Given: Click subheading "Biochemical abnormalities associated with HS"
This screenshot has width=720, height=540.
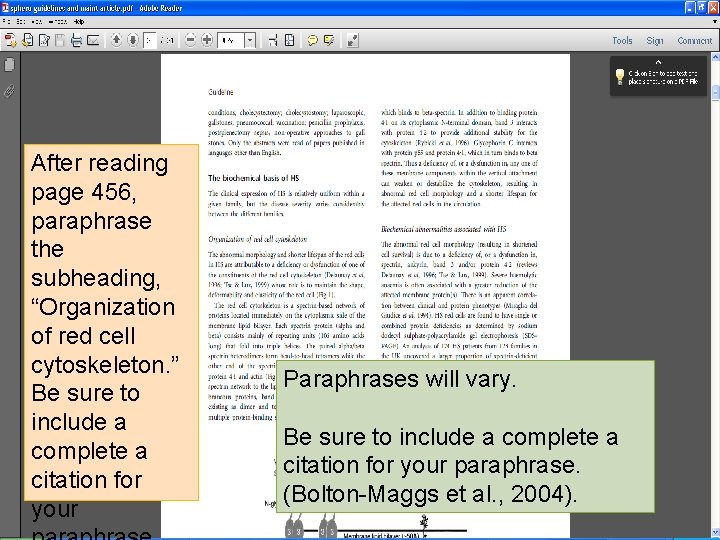Looking at the screenshot, I should pos(444,229).
